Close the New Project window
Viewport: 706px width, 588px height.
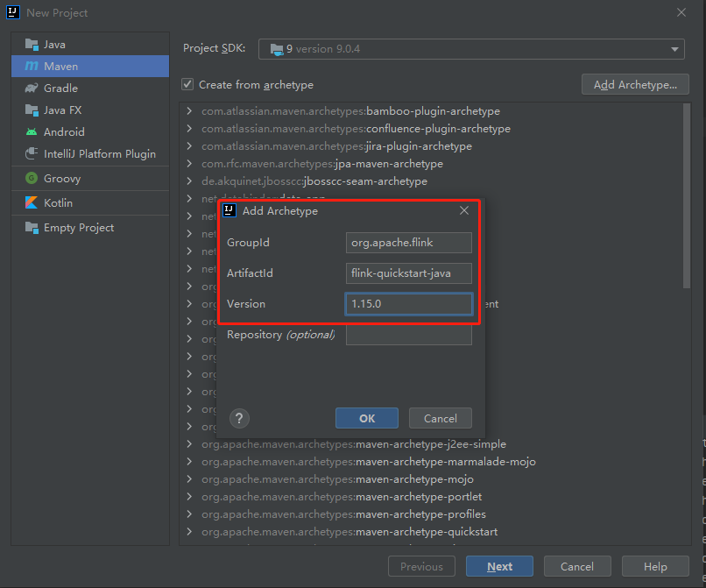[681, 12]
